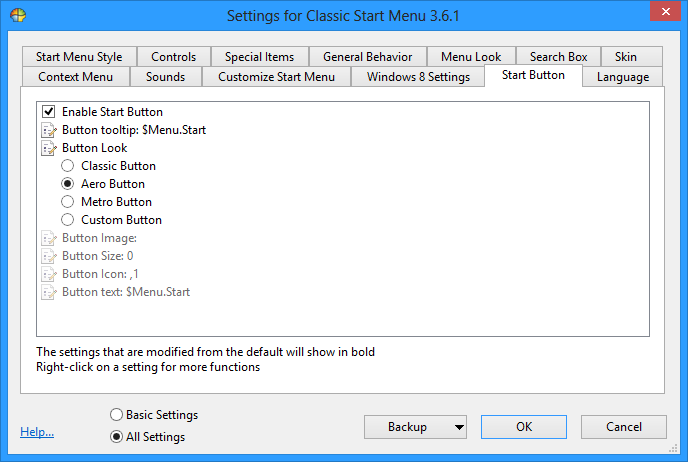Uncheck the Enable Start Button checkbox
The image size is (688, 462).
pyautogui.click(x=49, y=112)
